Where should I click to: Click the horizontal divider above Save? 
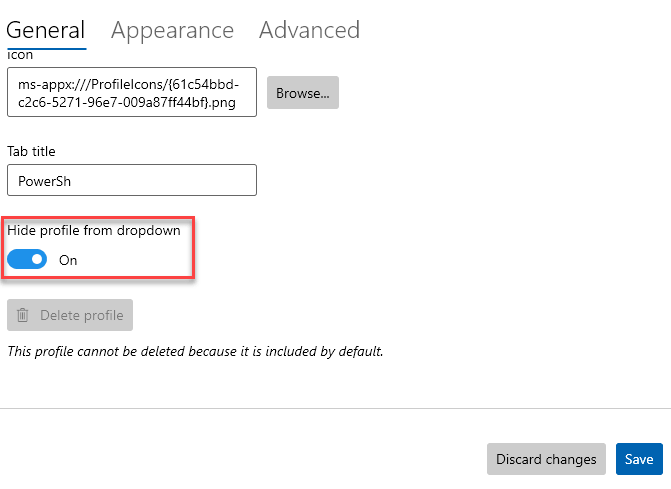335,408
